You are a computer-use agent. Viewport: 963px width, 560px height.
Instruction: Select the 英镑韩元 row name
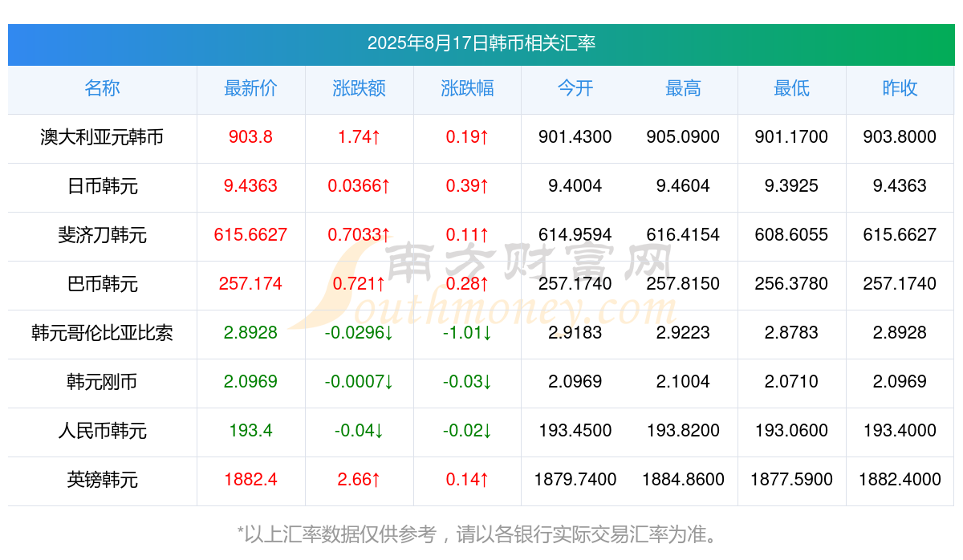(x=102, y=480)
